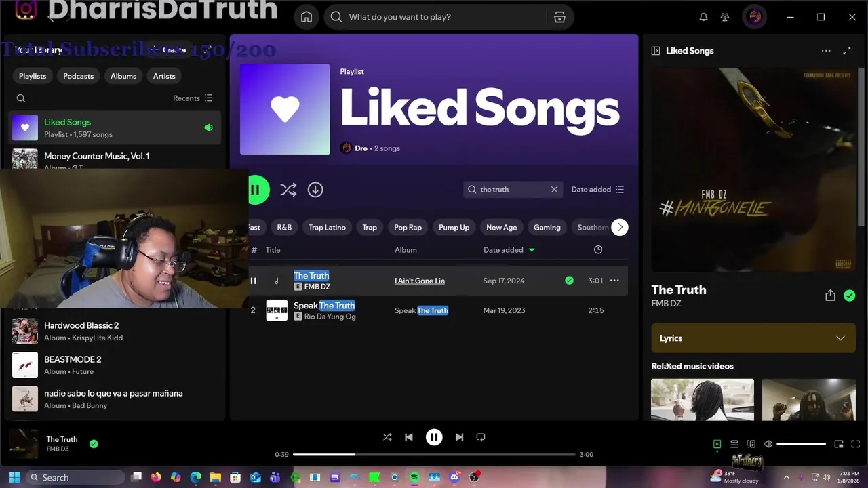868x488 pixels.
Task: Open the duration clock column header
Action: tap(598, 250)
